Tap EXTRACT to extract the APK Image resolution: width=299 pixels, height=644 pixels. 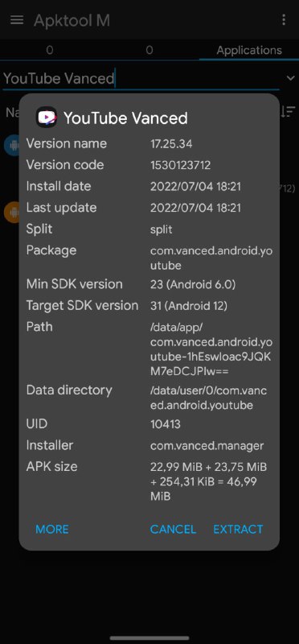238,529
